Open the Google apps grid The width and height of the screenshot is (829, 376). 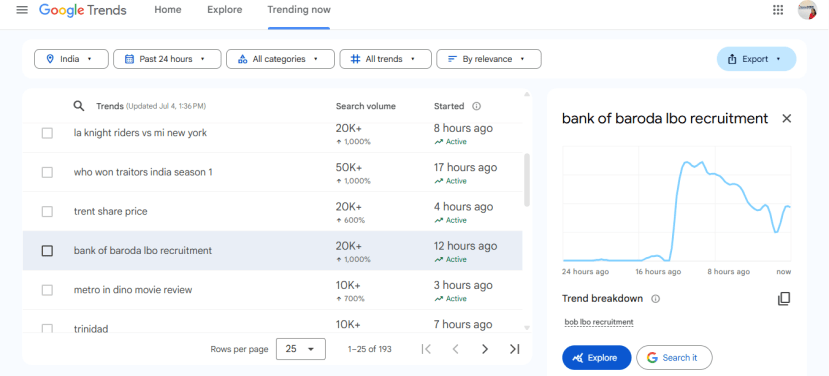(778, 10)
